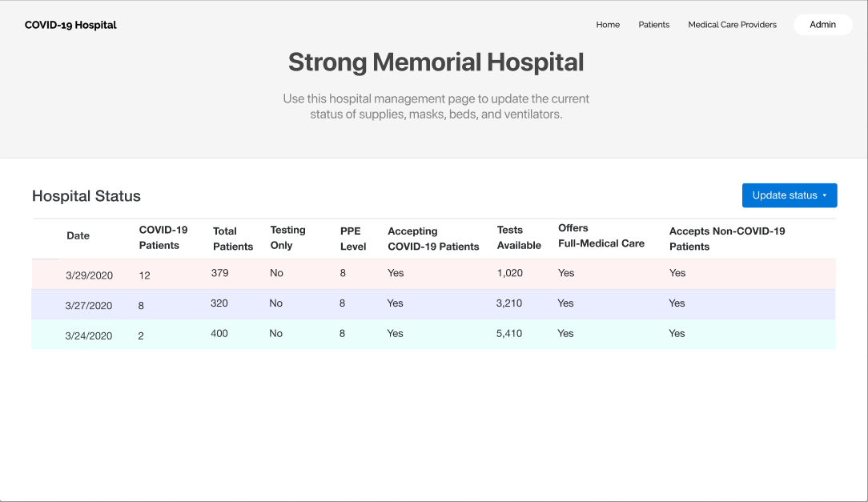Click the Admin button
The width and height of the screenshot is (868, 502).
pyautogui.click(x=822, y=24)
